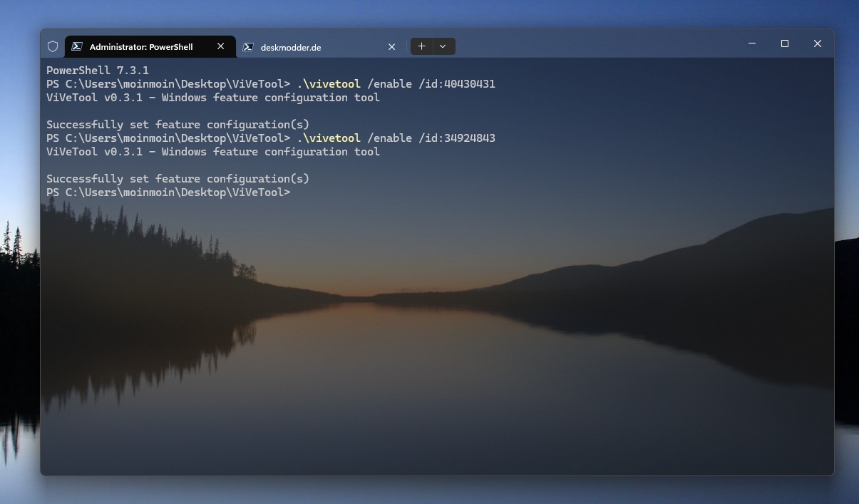Minimize the Terminal window
This screenshot has width=859, height=504.
(751, 43)
